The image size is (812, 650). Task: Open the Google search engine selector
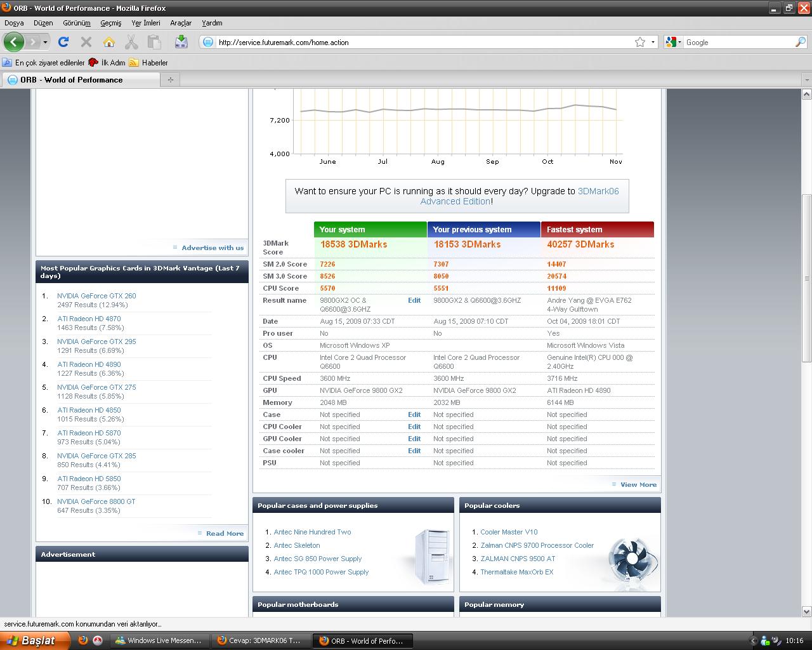(674, 43)
